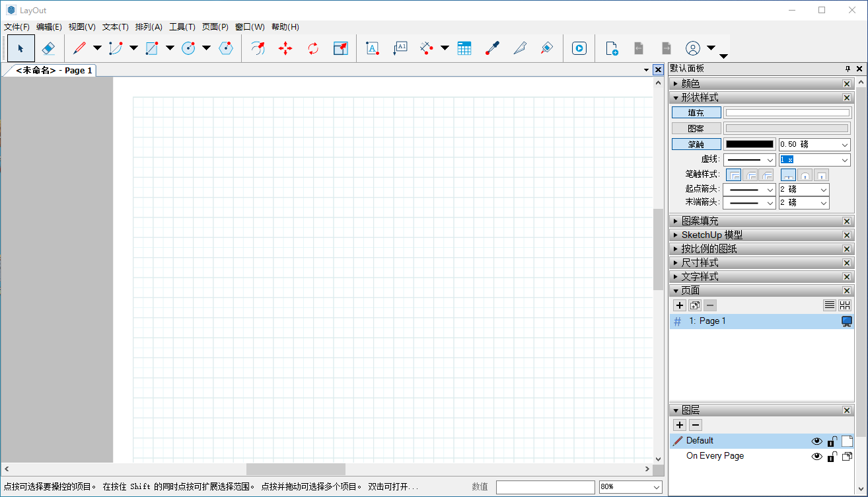Image resolution: width=868 pixels, height=497 pixels.
Task: Choose the Table tool icon
Action: (x=464, y=48)
